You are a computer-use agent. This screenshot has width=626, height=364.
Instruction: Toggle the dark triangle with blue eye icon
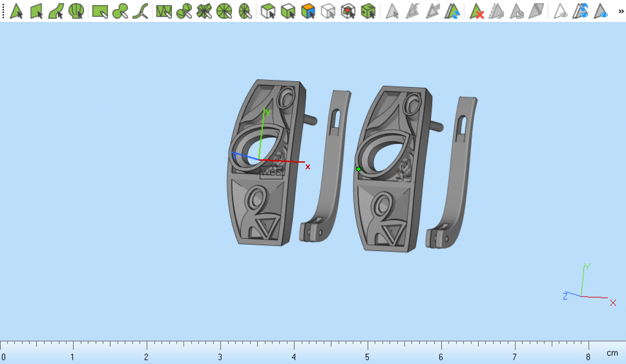(601, 10)
